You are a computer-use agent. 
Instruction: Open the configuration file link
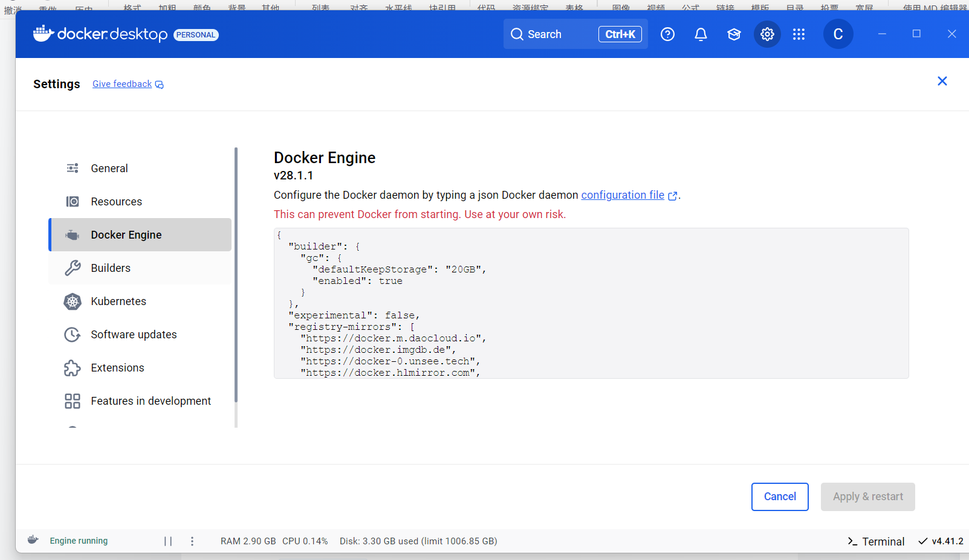coord(623,195)
